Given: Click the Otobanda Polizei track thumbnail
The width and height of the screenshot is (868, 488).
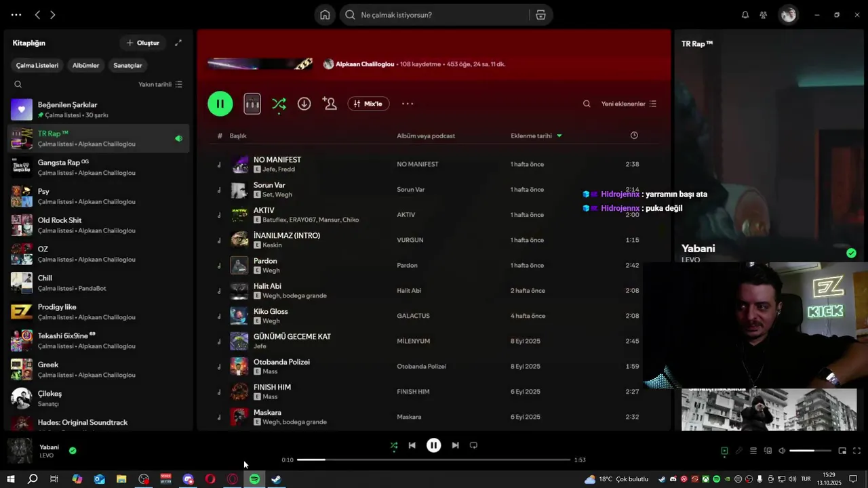Looking at the screenshot, I should [x=239, y=367].
